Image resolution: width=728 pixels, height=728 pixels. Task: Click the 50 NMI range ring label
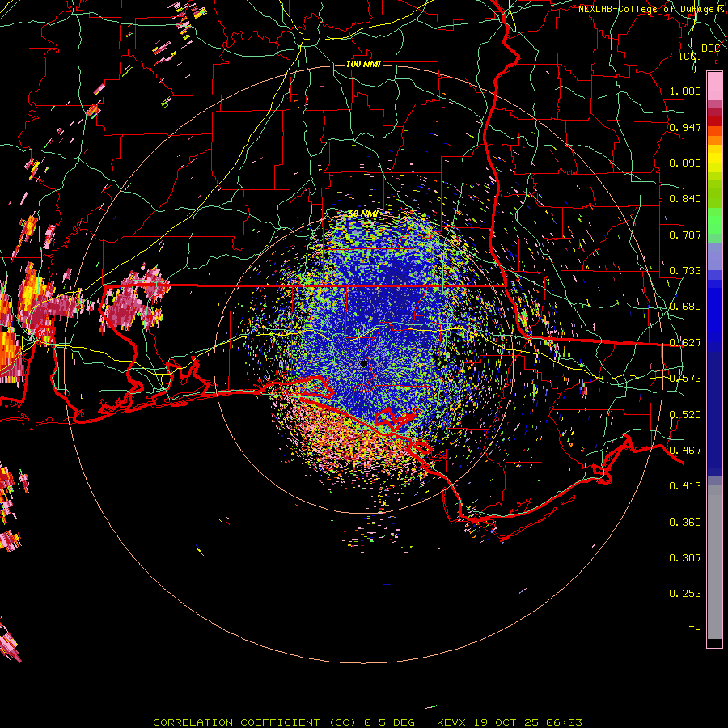point(363,214)
